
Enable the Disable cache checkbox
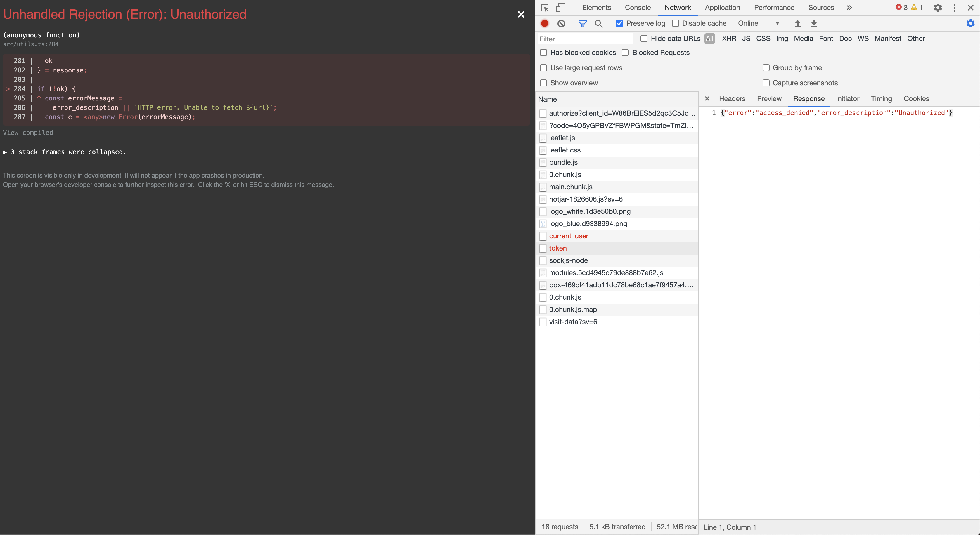coord(675,24)
